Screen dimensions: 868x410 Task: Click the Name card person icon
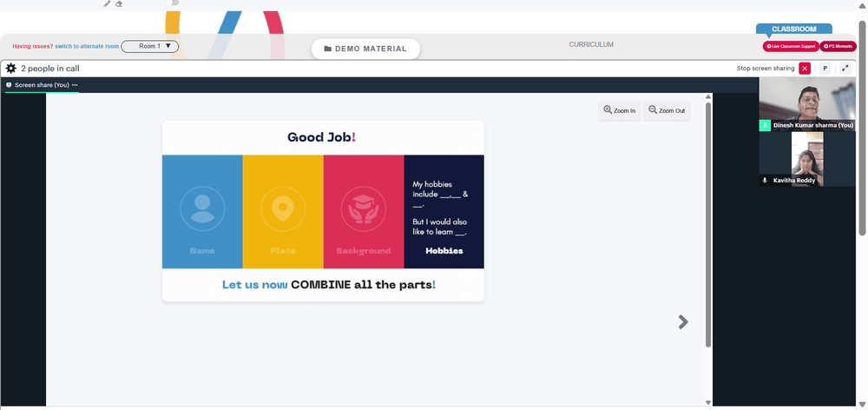202,208
